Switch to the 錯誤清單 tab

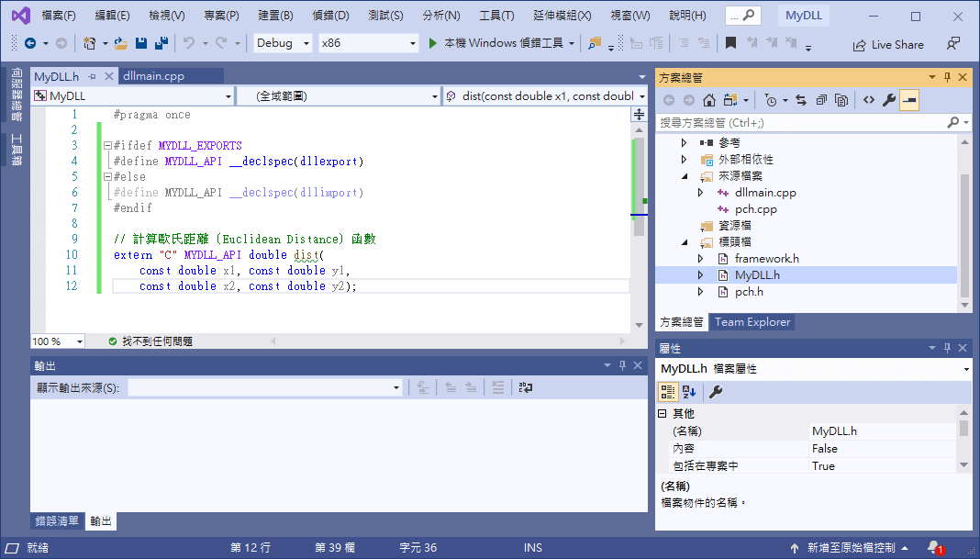coord(57,520)
